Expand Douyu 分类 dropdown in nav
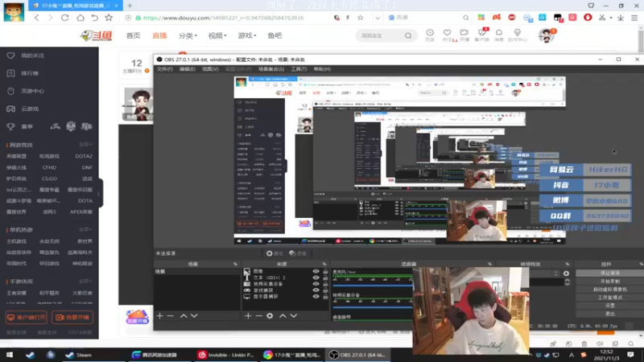The height and width of the screenshot is (362, 644). (188, 35)
